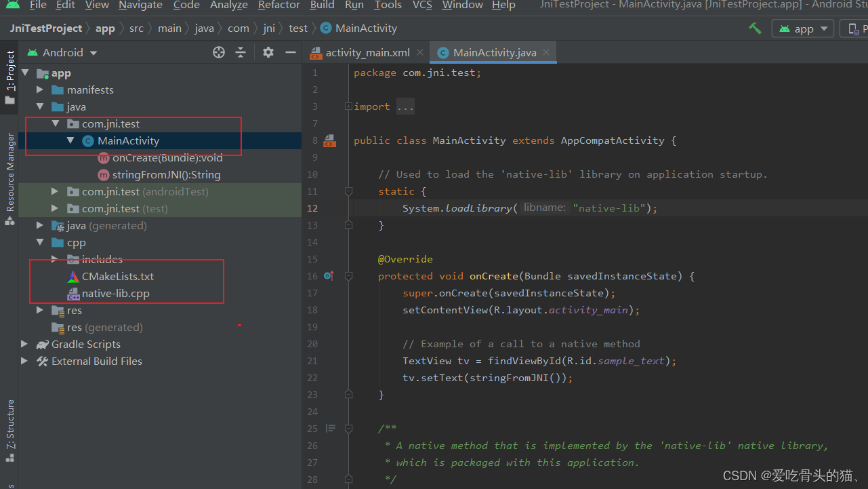Open the 1: Project tool window tab

pos(9,77)
